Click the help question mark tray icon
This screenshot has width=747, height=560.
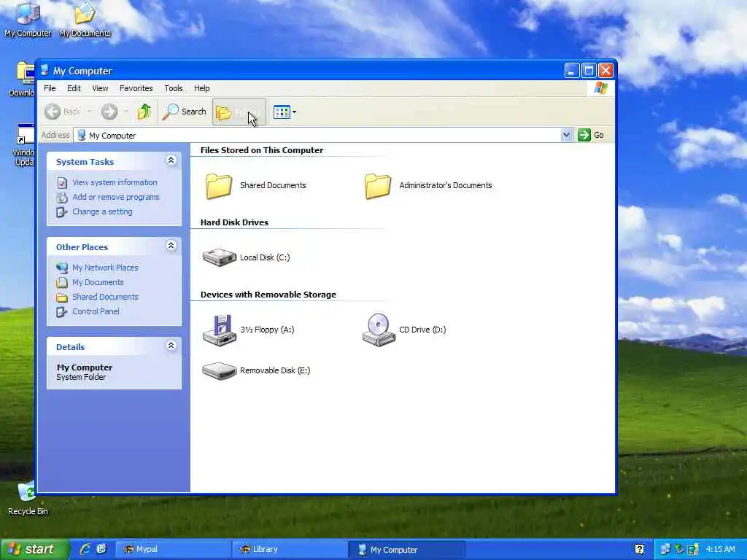point(640,550)
